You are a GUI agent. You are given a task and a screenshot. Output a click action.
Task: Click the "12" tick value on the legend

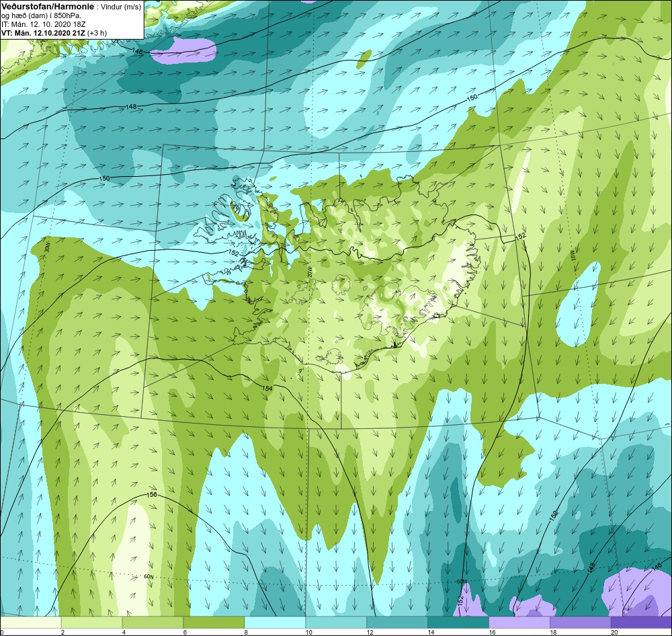point(370,632)
